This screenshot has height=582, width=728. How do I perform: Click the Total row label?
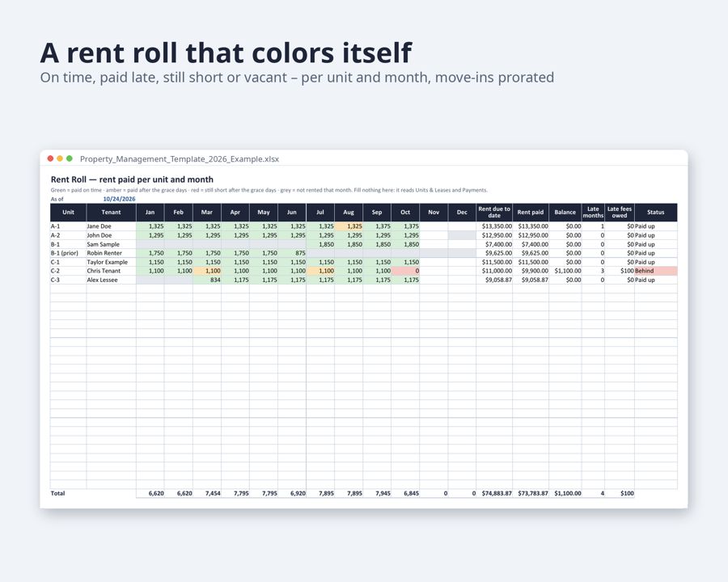coord(58,493)
